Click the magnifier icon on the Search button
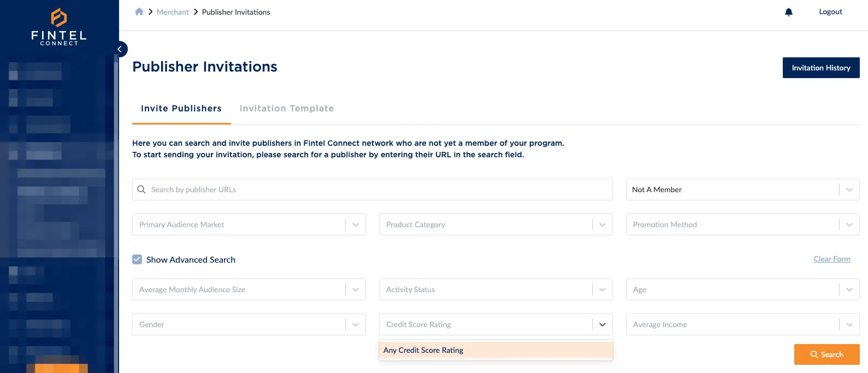Screen dimensions: 868x373 813,354
